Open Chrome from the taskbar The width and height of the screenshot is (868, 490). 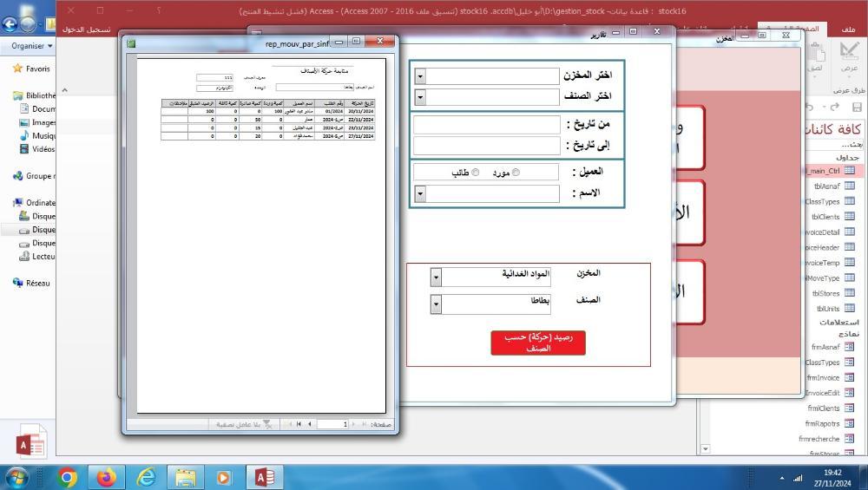click(x=67, y=477)
